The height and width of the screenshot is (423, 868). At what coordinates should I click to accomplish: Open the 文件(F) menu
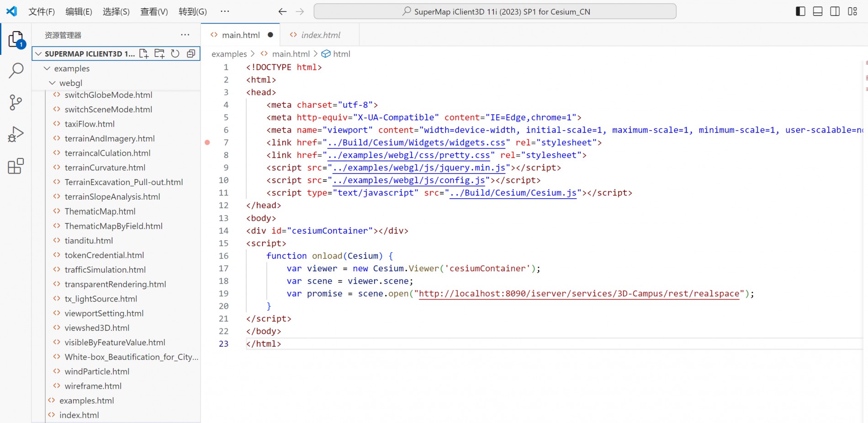[42, 11]
